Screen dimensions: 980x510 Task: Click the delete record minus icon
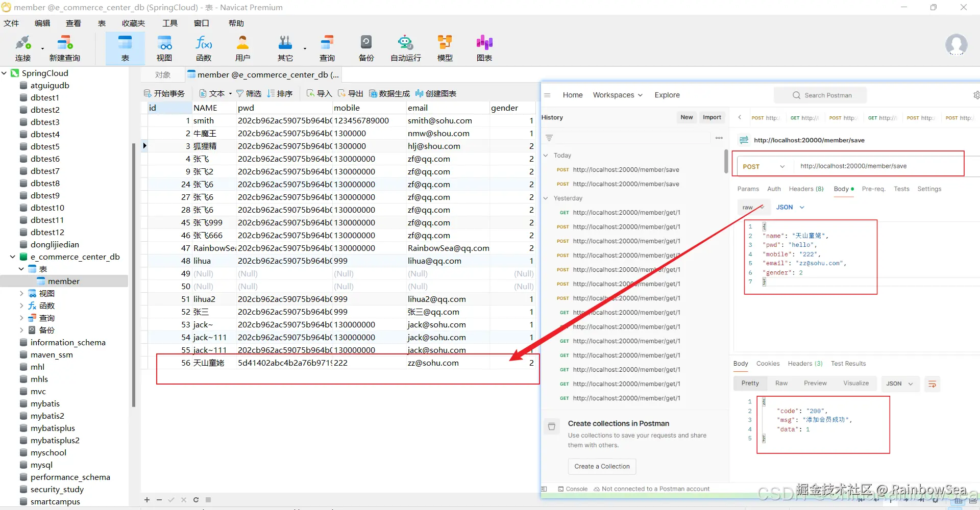(159, 500)
